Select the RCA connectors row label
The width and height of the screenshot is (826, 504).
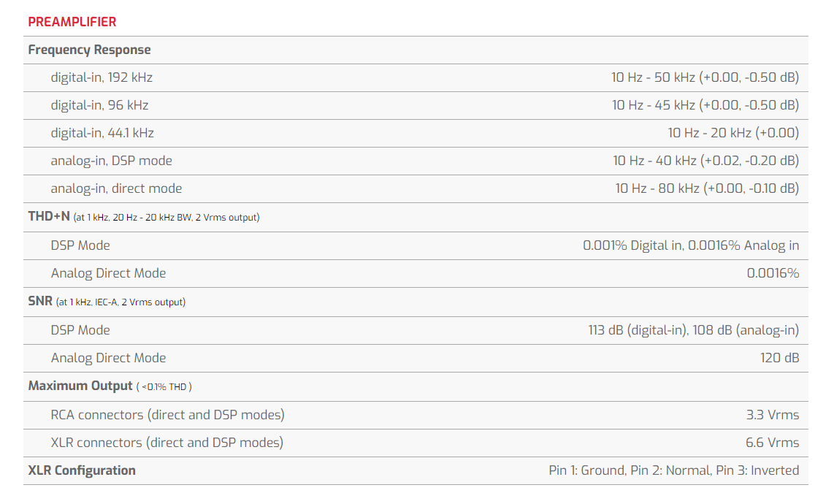167,415
